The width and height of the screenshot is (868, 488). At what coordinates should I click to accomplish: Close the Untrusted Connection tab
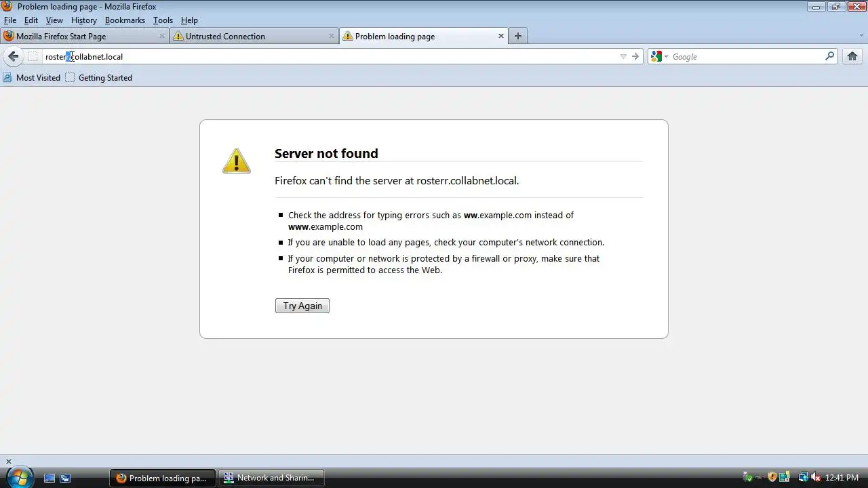(332, 36)
